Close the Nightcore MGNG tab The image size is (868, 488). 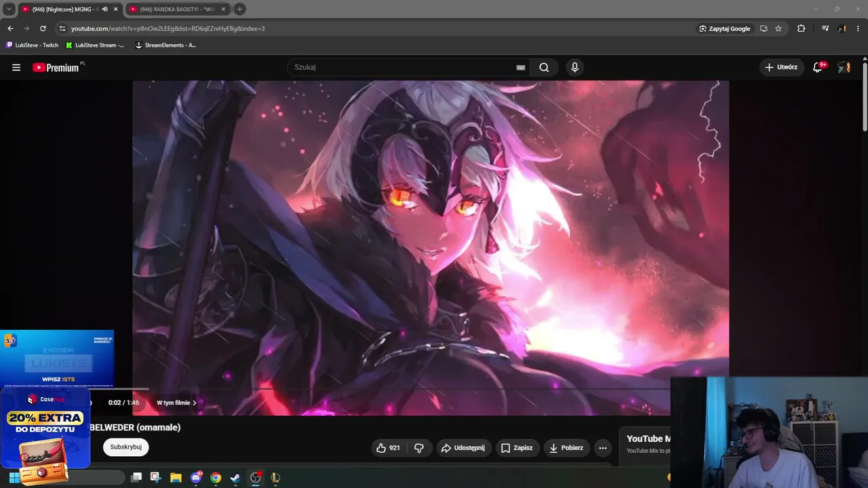115,9
